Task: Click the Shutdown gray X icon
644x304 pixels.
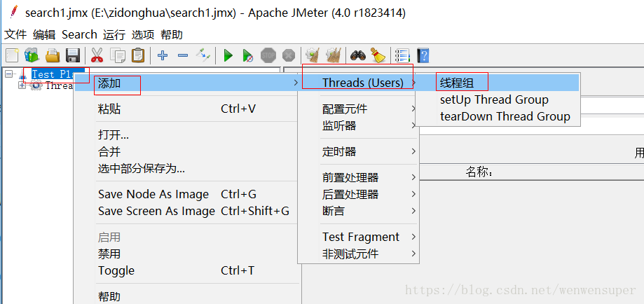Action: (x=289, y=55)
